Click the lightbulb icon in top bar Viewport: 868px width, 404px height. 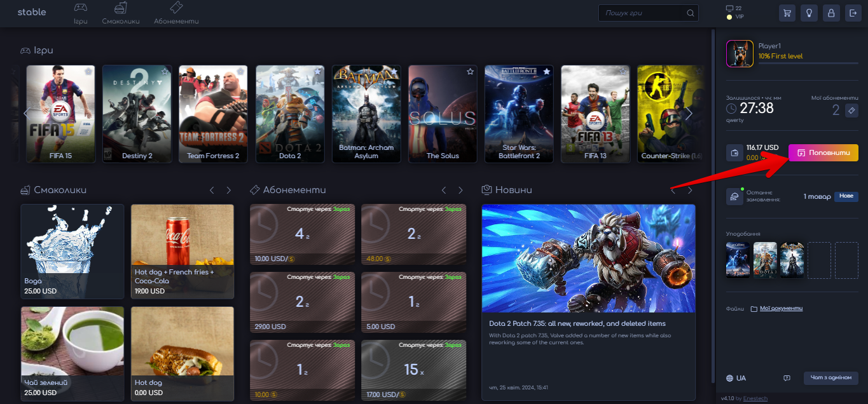pyautogui.click(x=809, y=13)
